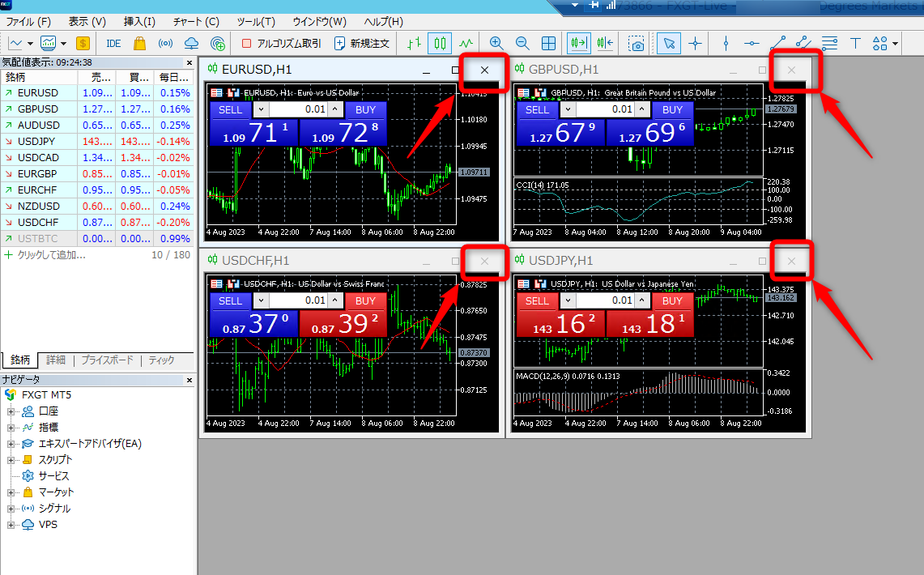
Task: Select the Text label tool
Action: coord(855,44)
